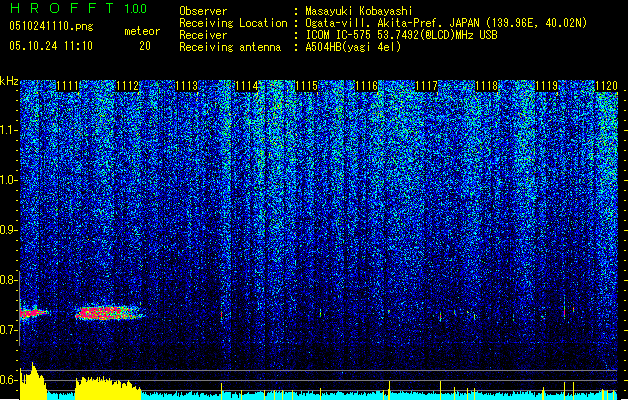This screenshot has height=400, width=629.
Task: Click the 1113 time marker
Action: tap(187, 86)
